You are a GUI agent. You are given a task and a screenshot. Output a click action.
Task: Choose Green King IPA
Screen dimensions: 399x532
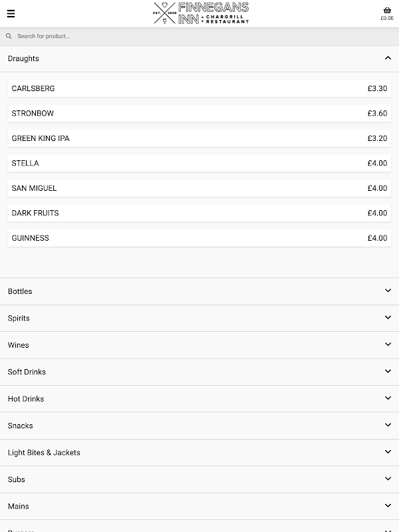point(199,138)
